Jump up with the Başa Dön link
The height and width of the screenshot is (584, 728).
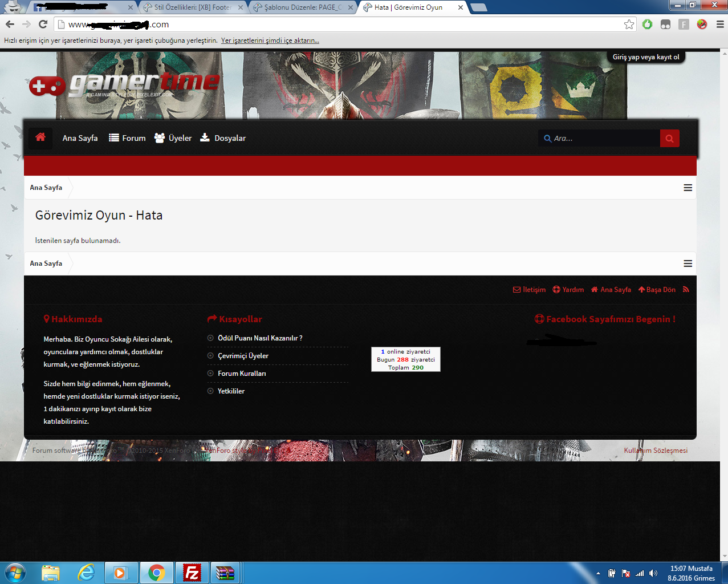tap(657, 290)
